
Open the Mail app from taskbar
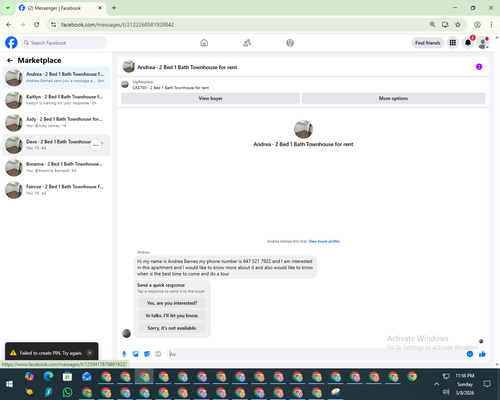coord(87,376)
